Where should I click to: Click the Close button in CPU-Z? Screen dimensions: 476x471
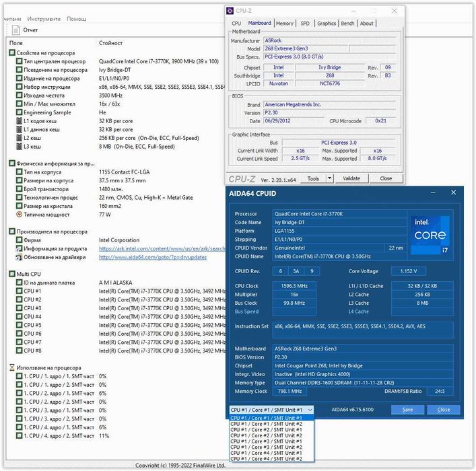[386, 178]
